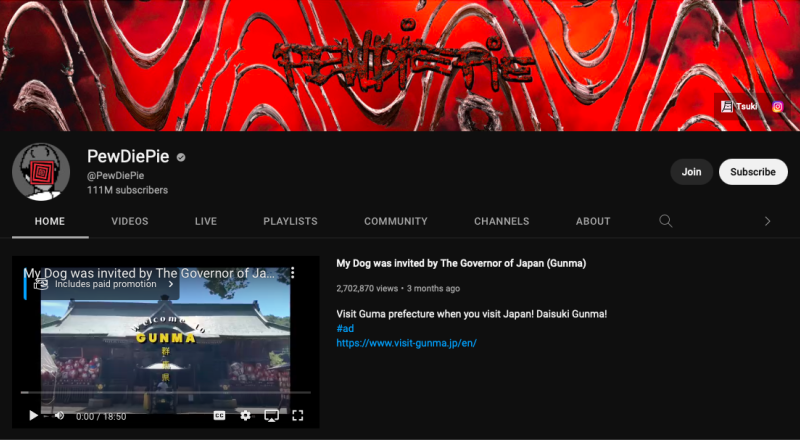Image resolution: width=800 pixels, height=440 pixels.
Task: Open the ABOUT tab
Action: [593, 221]
